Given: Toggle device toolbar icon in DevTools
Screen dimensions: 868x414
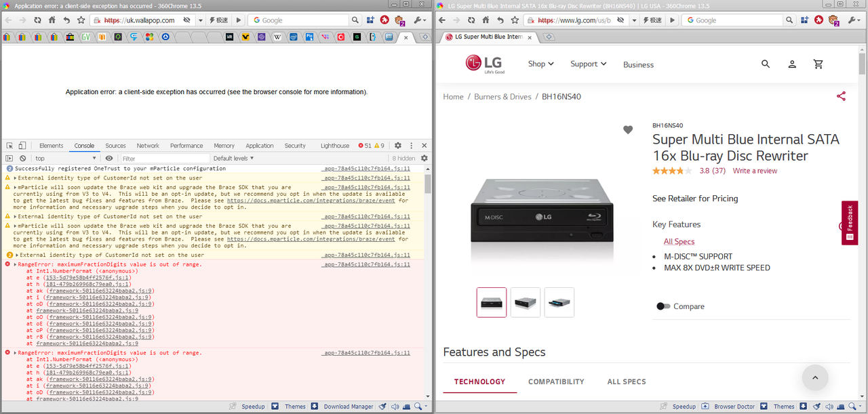Looking at the screenshot, I should 22,146.
